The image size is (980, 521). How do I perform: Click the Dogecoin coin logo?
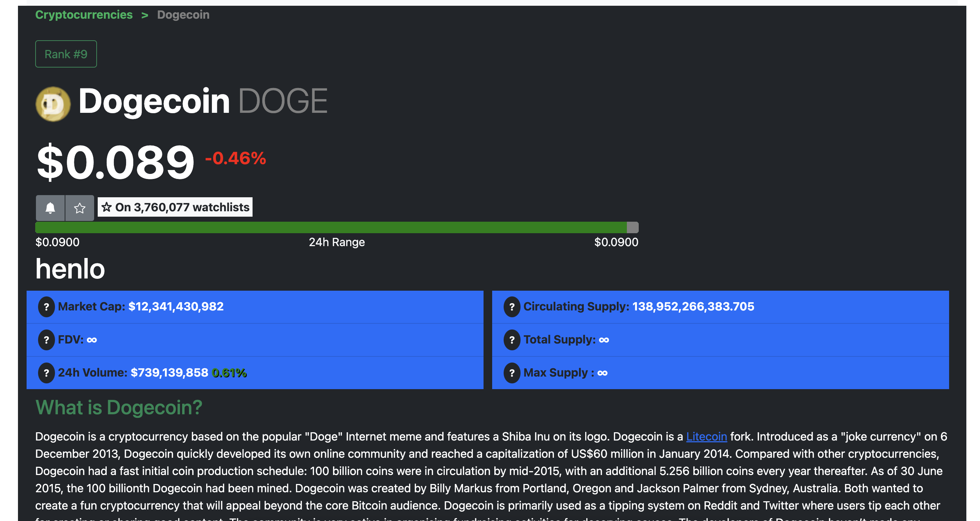coord(53,103)
